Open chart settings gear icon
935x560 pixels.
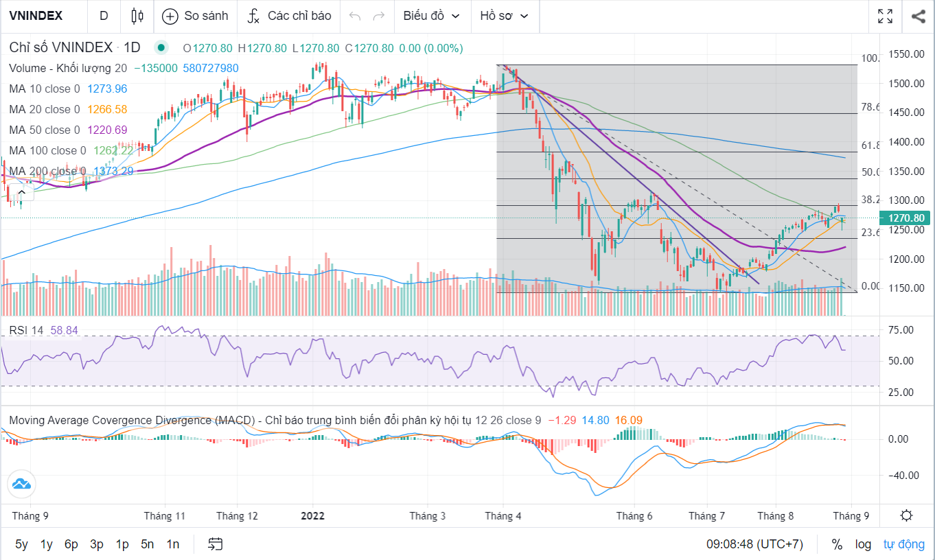[x=906, y=515]
